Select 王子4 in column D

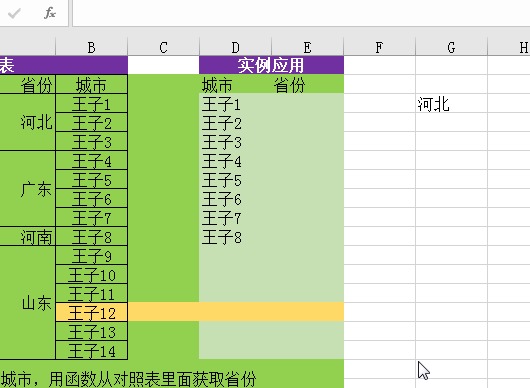pyautogui.click(x=235, y=161)
